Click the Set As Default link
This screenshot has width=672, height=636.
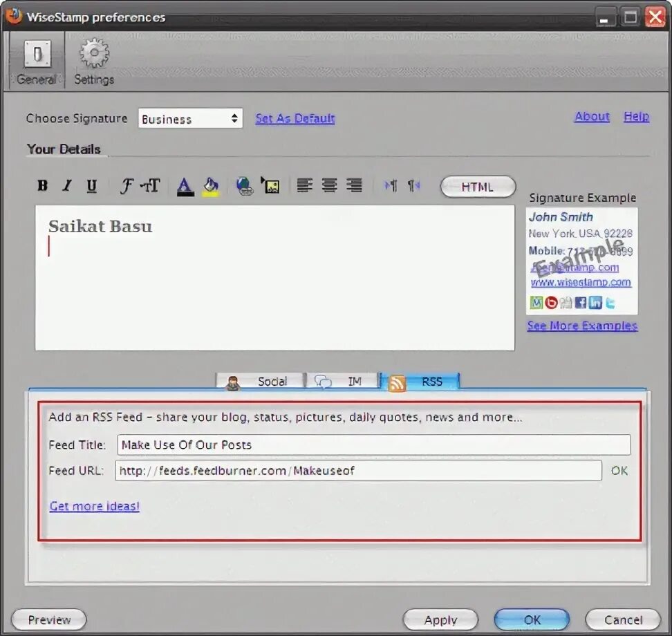click(295, 118)
